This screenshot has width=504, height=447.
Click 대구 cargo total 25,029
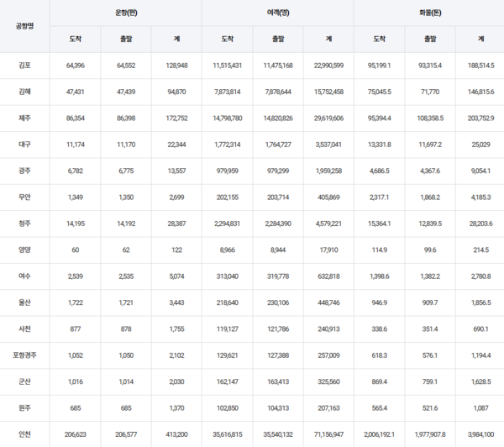coord(480,145)
